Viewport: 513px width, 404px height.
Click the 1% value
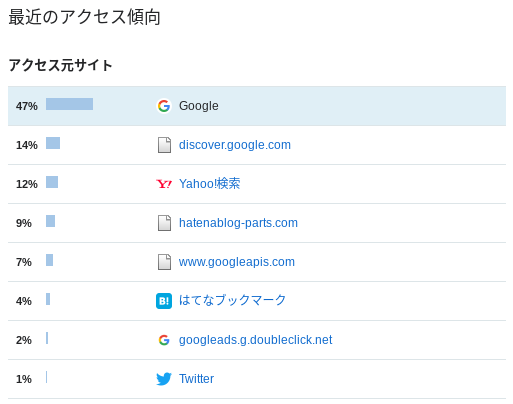pos(24,379)
